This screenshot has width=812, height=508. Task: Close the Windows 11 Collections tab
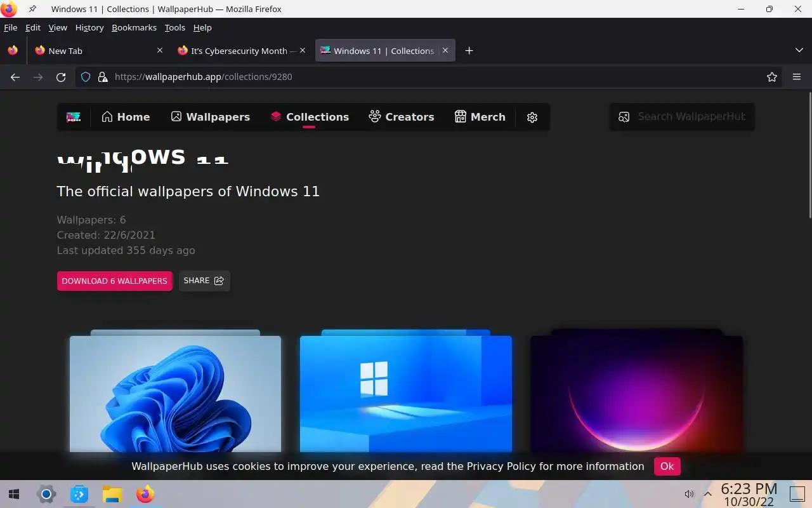coord(445,51)
